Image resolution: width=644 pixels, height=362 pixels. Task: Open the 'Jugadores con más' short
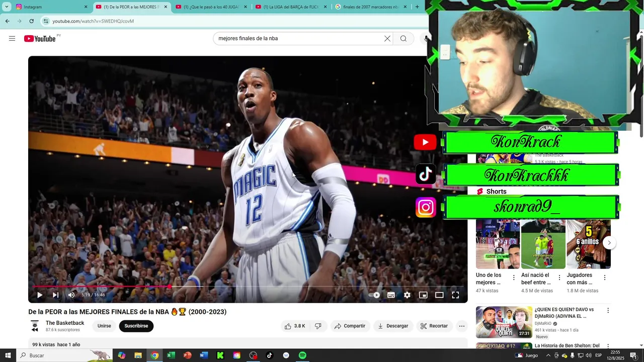coord(588,244)
